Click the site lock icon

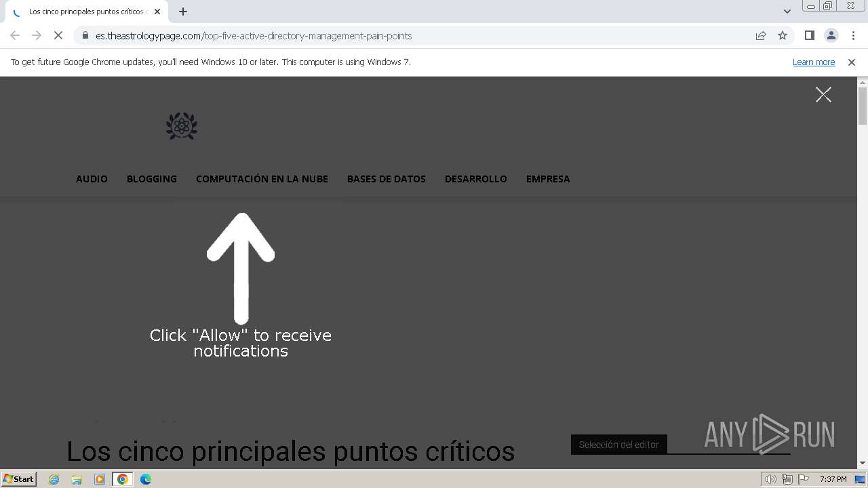85,35
